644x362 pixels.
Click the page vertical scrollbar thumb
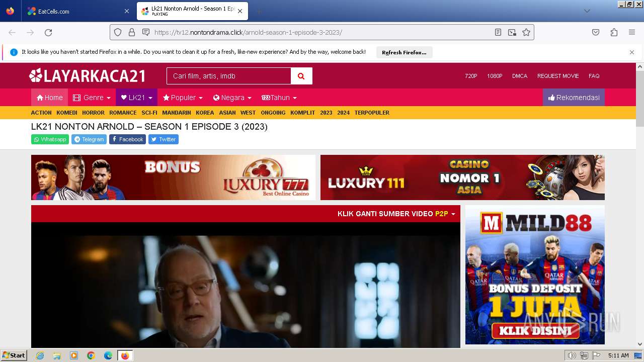640,98
